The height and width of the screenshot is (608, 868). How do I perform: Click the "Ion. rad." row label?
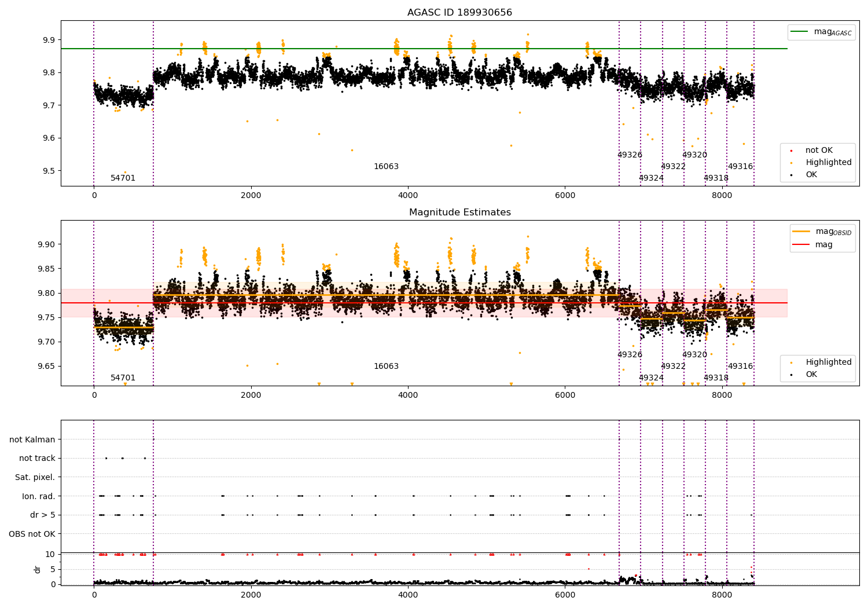39,496
